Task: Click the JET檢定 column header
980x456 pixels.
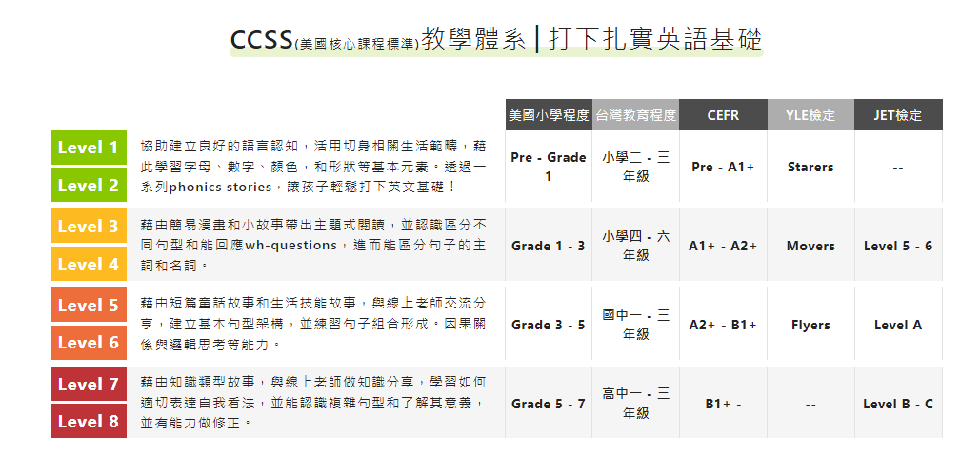Action: 898,115
